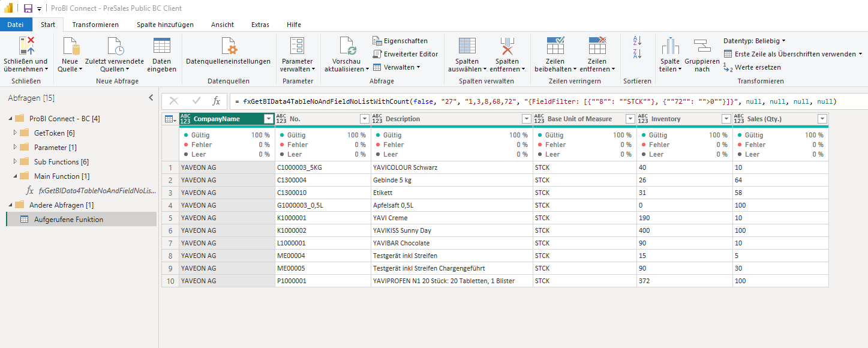The height and width of the screenshot is (348, 868).
Task: Click the ME00005 cell
Action: pyautogui.click(x=323, y=268)
